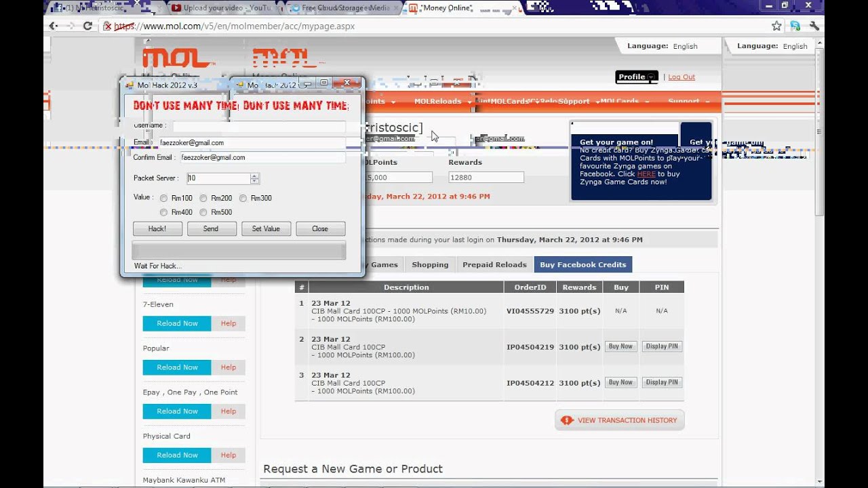Go back with the browser arrow
This screenshot has width=868, height=488.
click(x=53, y=26)
